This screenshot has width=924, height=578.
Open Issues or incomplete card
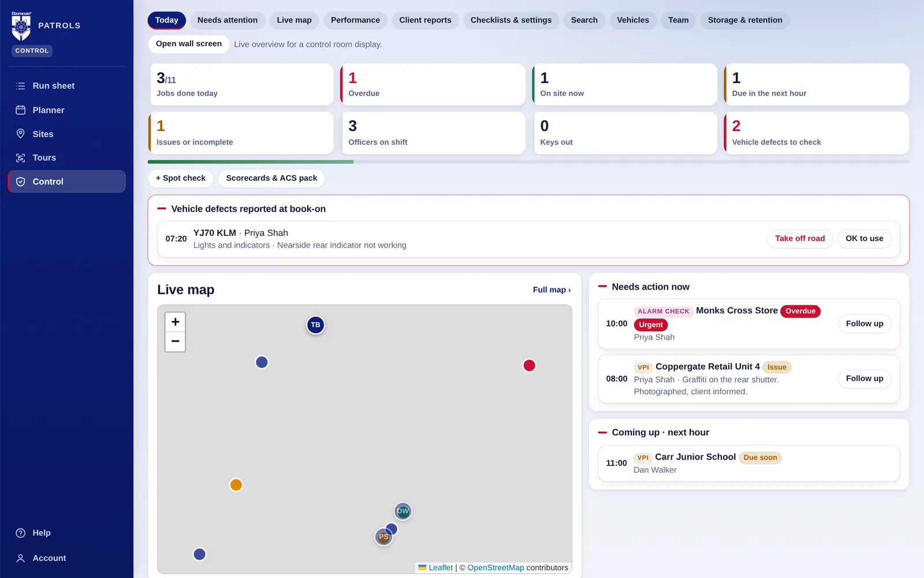tap(241, 133)
